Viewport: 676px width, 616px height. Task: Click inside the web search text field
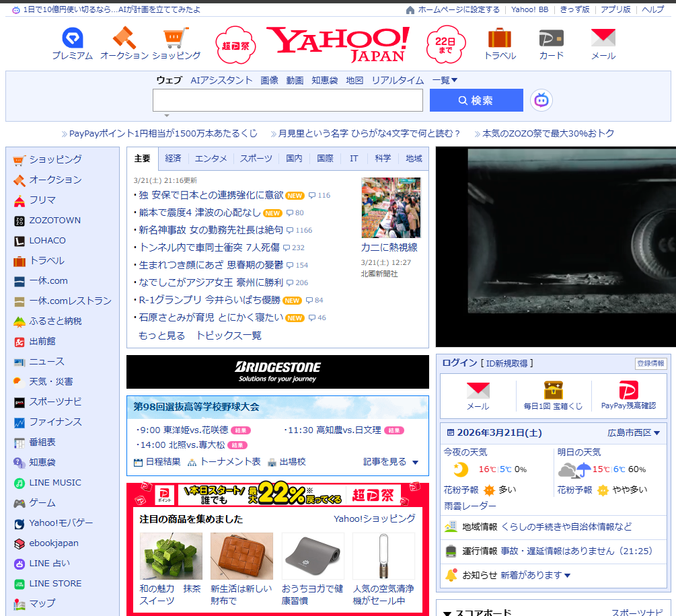pos(287,100)
